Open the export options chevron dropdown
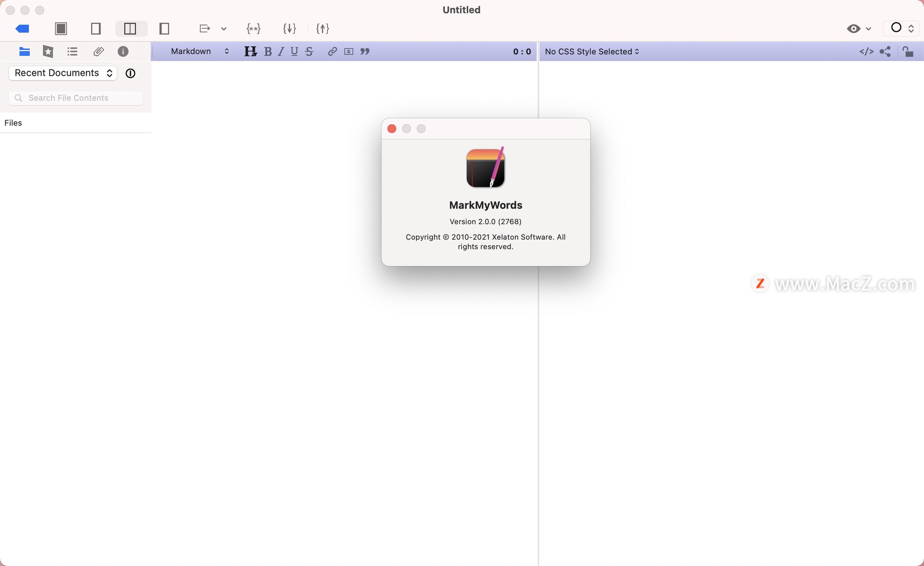Screen dimensions: 924x566 coord(224,29)
